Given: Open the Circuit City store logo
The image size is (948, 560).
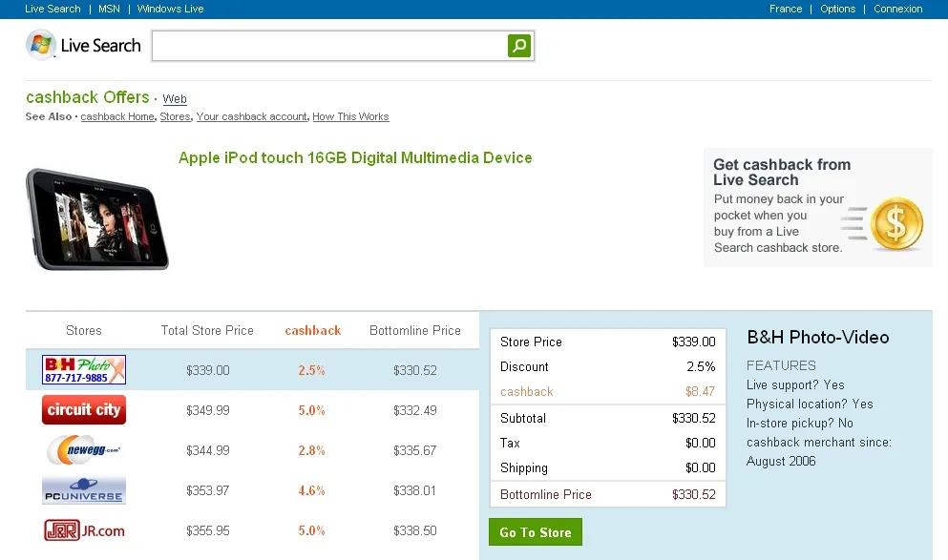Looking at the screenshot, I should point(84,409).
